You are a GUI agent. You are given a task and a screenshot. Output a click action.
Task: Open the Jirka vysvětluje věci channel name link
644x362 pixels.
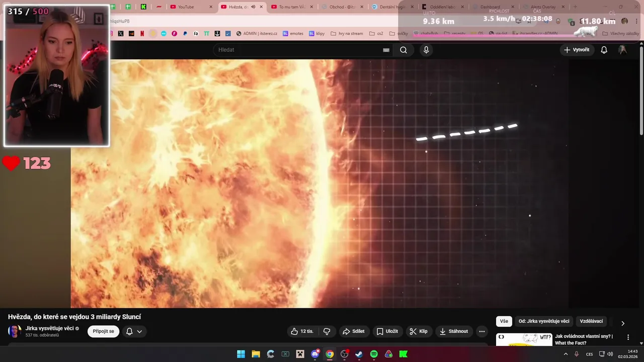[x=50, y=328]
